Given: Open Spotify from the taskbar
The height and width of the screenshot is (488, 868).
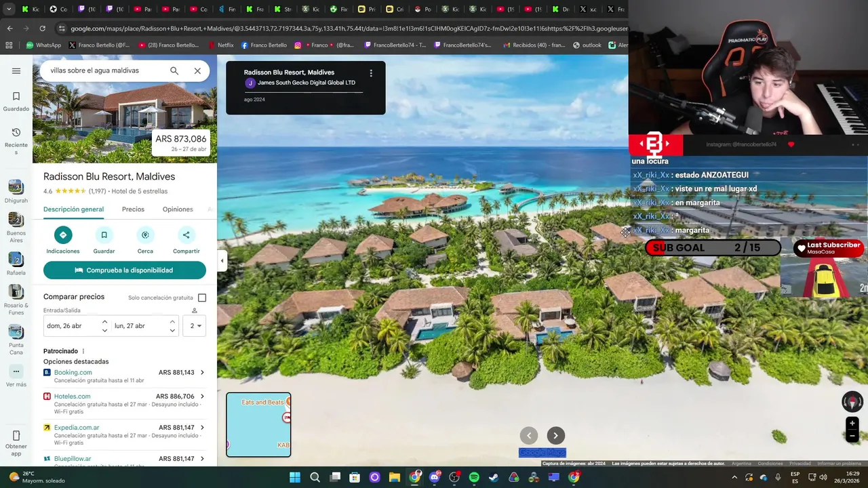Looking at the screenshot, I should coord(474,477).
